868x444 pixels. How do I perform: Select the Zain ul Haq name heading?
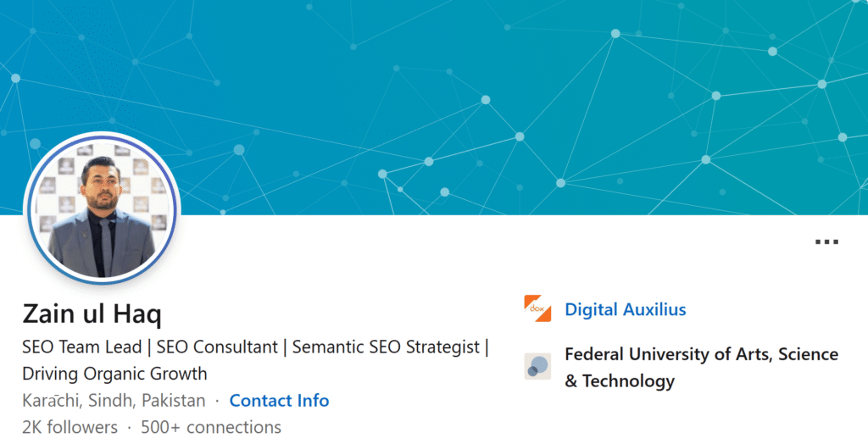tap(92, 314)
